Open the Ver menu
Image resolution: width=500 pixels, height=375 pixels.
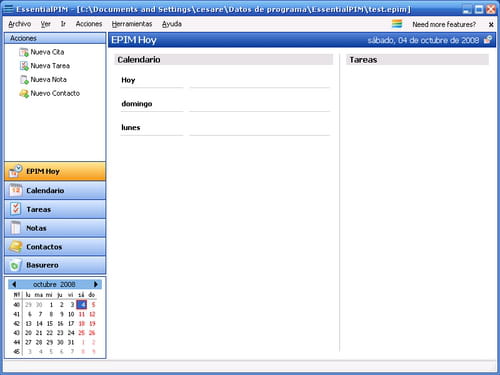coord(46,24)
